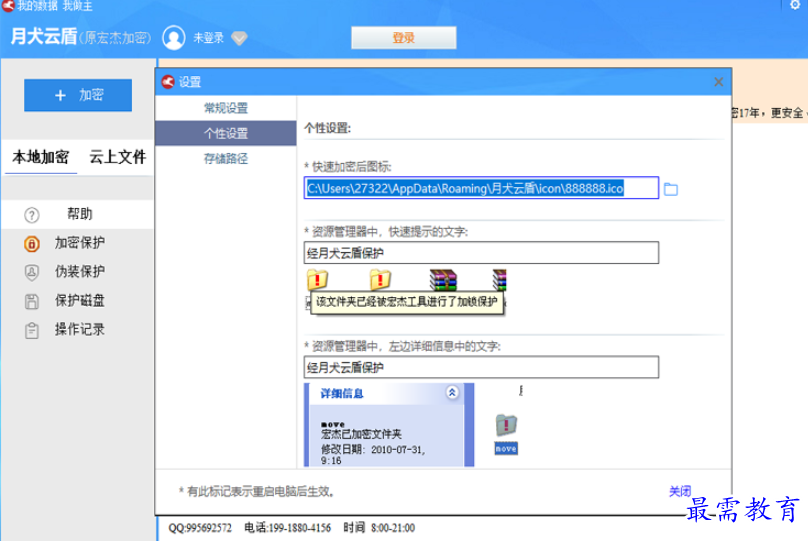Collapse the 详细信息 panel chevron
This screenshot has width=808, height=541.
pos(452,393)
